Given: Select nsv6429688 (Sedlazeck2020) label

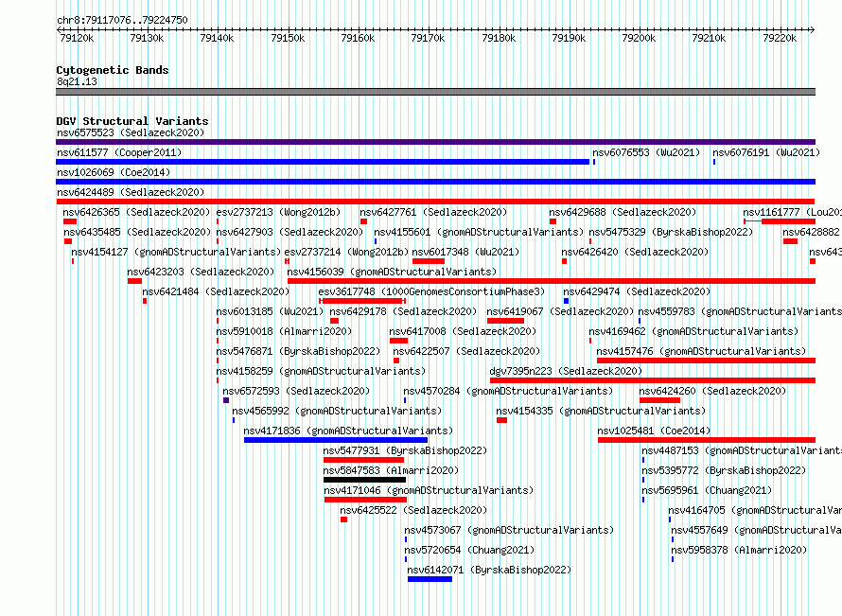Looking at the screenshot, I should [623, 212].
